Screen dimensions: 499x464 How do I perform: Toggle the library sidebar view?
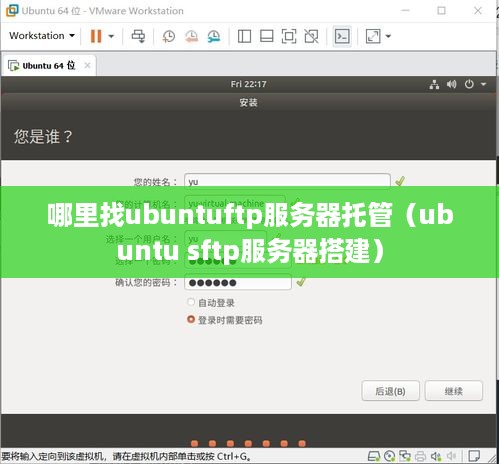tap(244, 36)
